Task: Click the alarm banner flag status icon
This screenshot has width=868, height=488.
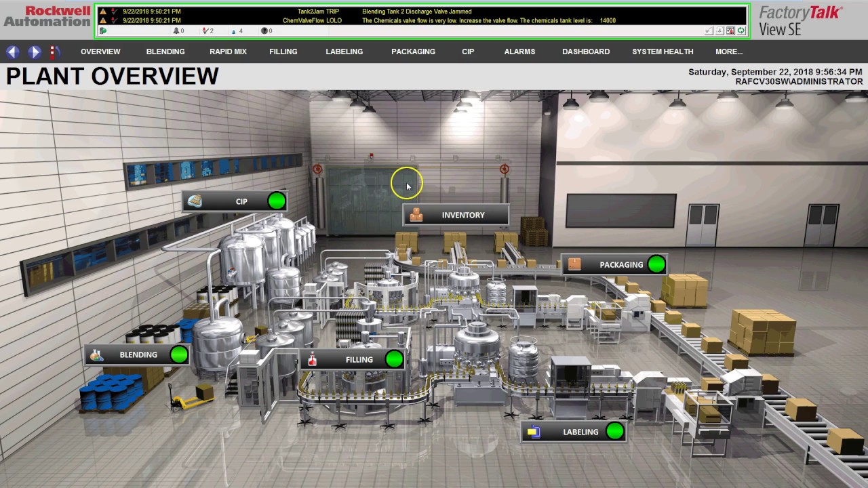Action: tap(103, 30)
